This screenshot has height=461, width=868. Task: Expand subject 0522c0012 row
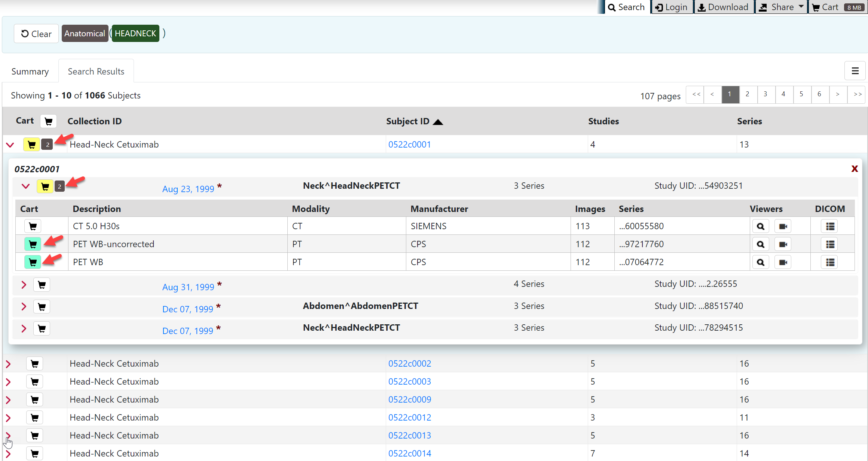tap(8, 418)
